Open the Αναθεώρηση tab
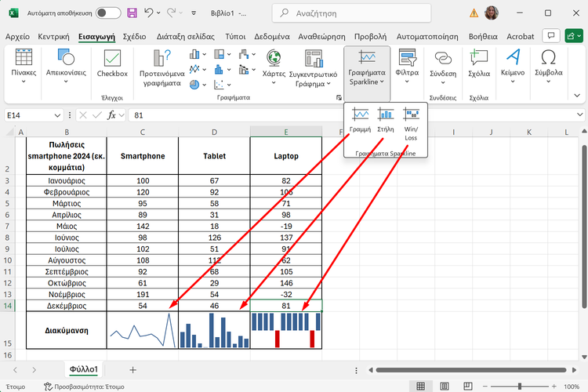This screenshot has width=588, height=392. point(321,36)
